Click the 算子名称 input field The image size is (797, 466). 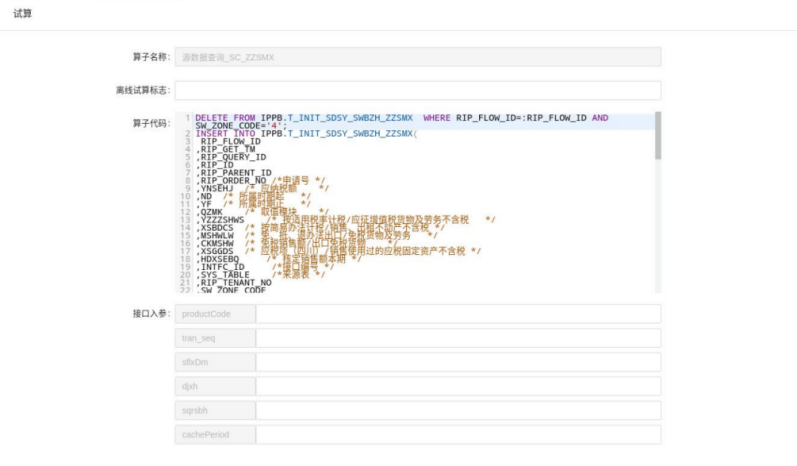[x=418, y=57]
